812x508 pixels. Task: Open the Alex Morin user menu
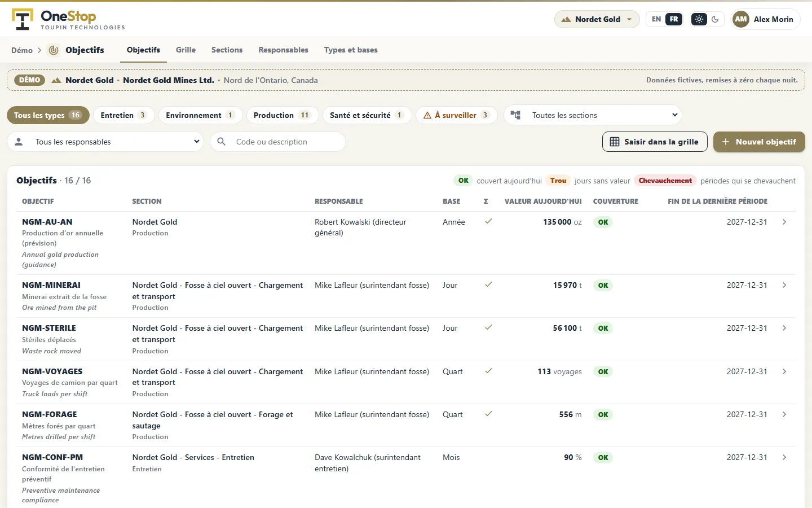[765, 19]
